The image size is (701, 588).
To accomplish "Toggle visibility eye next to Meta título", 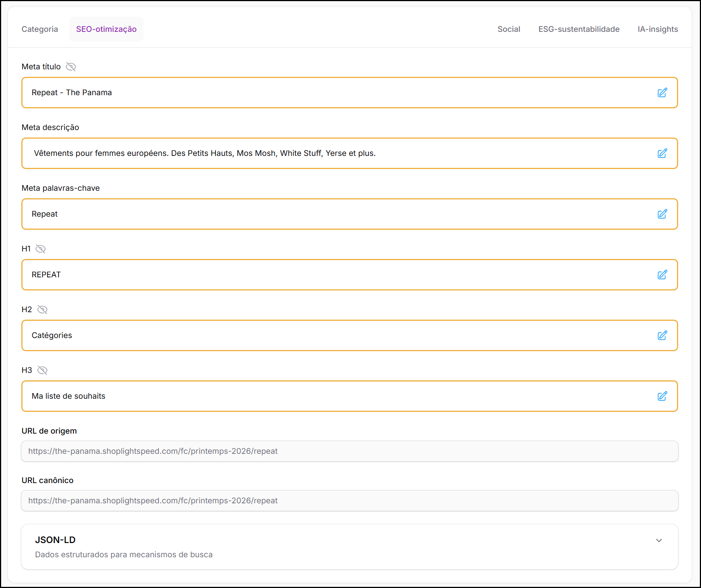I will (71, 67).
